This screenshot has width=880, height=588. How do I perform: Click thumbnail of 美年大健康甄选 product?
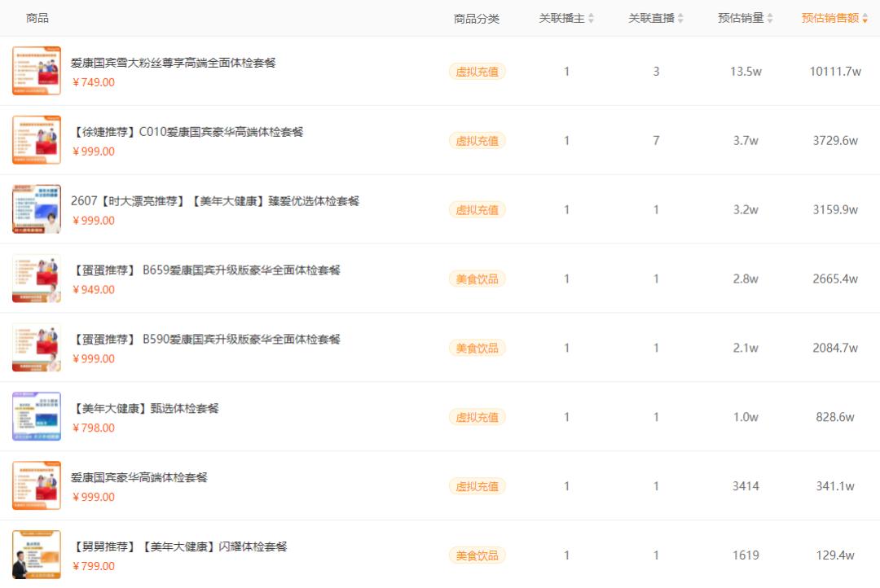tap(36, 416)
